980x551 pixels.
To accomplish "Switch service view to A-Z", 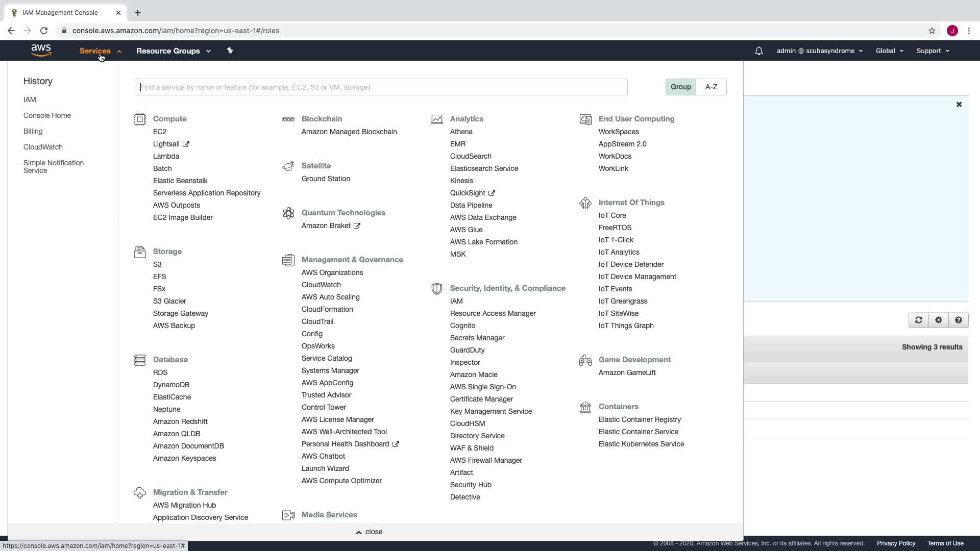I will point(711,87).
